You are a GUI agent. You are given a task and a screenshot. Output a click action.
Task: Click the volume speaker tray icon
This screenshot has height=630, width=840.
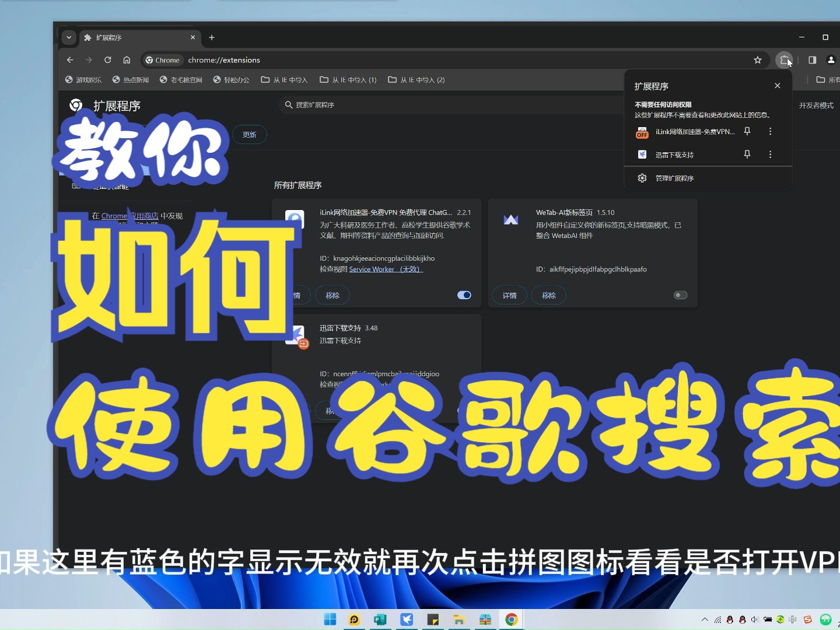point(755,619)
